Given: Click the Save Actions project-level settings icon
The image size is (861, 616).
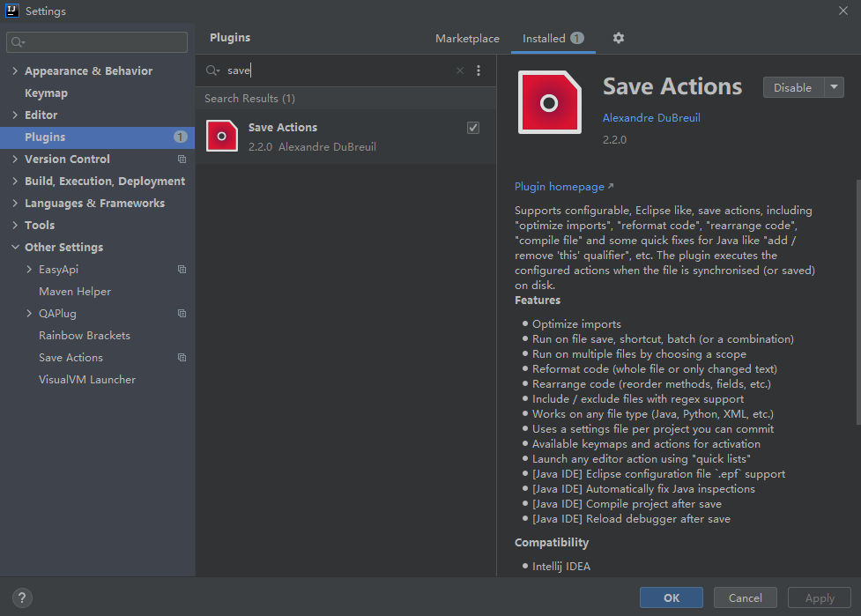Looking at the screenshot, I should coord(182,358).
